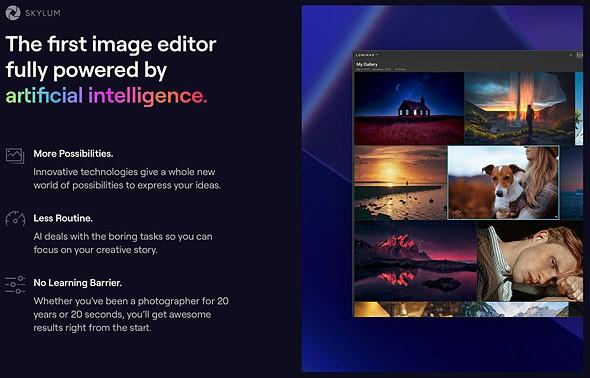Click the SKYLUM brand name text
Screen dimensions: 590x378
(43, 13)
